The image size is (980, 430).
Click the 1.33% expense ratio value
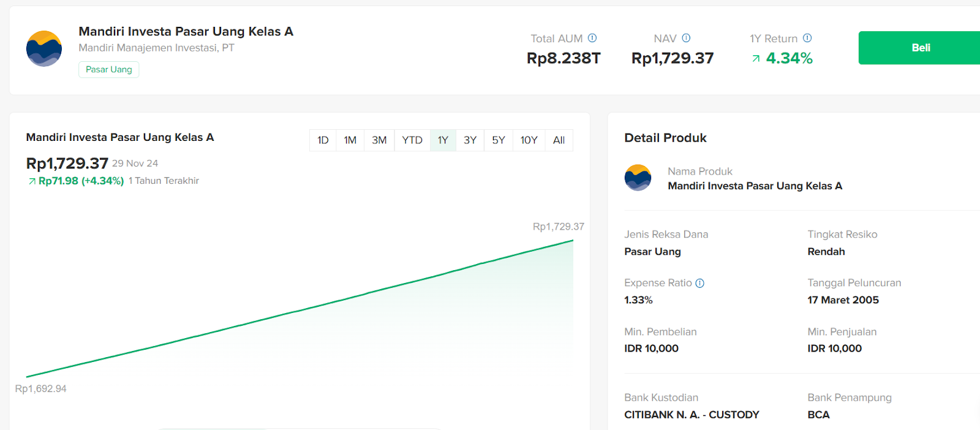[638, 300]
